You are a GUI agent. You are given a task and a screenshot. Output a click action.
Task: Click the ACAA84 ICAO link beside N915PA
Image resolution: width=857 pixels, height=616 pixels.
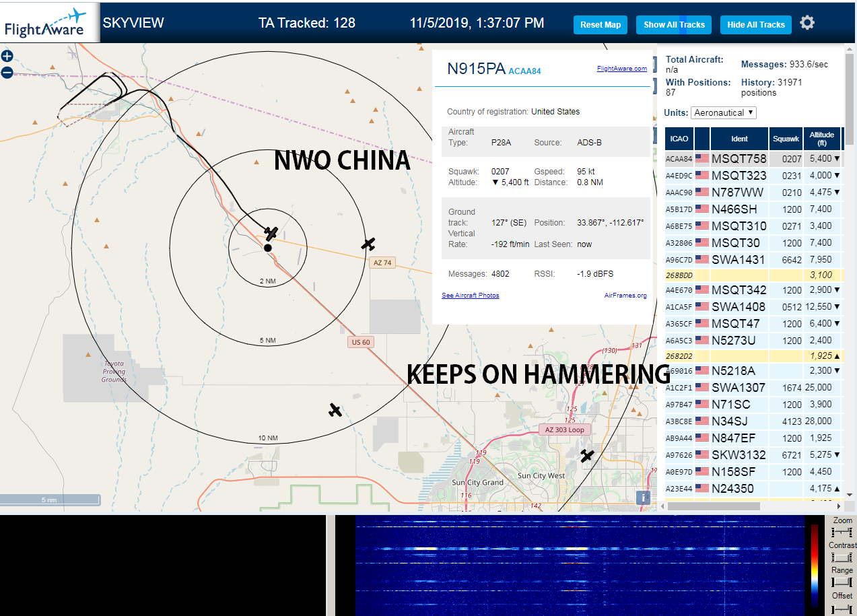pos(524,71)
